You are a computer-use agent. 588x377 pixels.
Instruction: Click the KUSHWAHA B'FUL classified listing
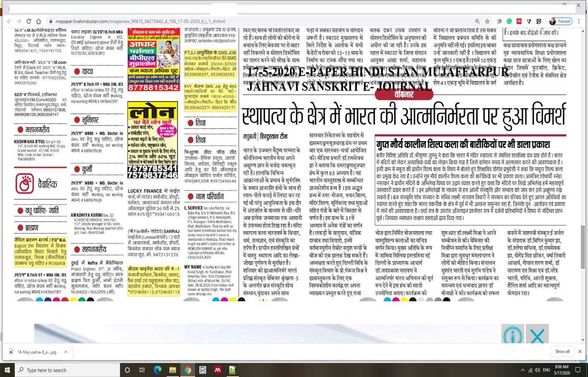click(40, 150)
